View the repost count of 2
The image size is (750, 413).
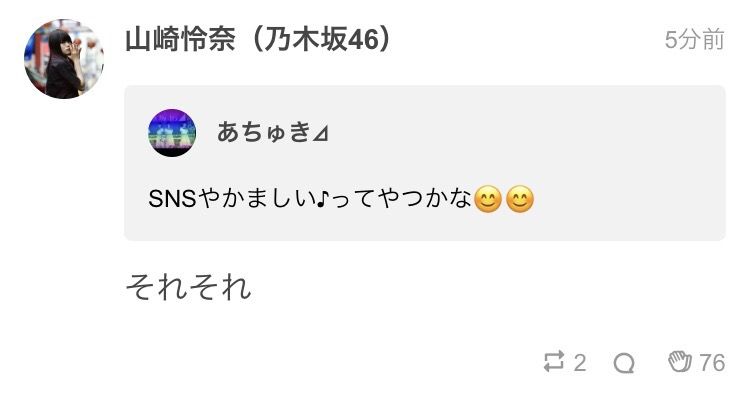(580, 363)
